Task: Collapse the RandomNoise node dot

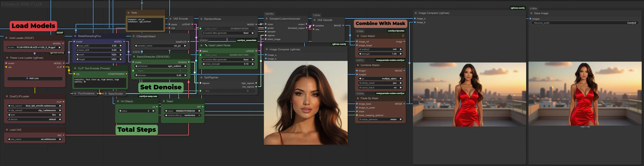Action: [x=201, y=19]
